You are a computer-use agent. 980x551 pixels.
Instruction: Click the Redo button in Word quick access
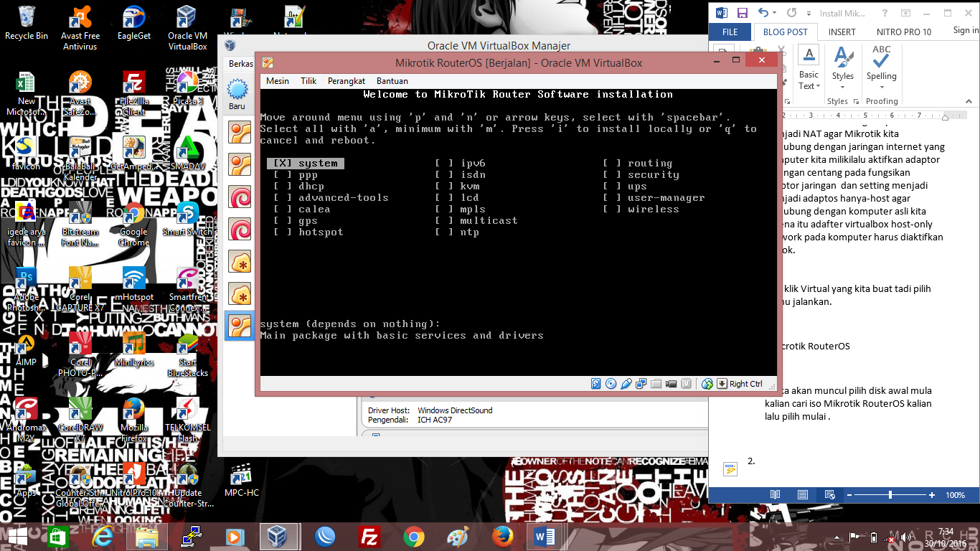pos(791,13)
